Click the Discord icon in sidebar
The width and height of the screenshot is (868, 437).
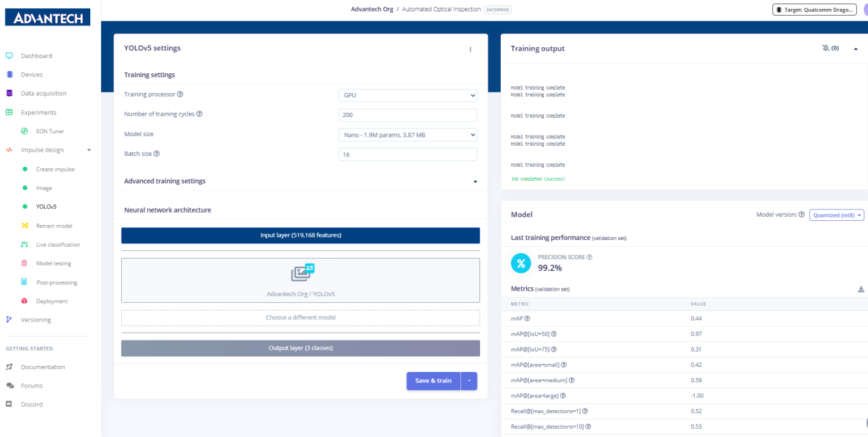(9, 404)
